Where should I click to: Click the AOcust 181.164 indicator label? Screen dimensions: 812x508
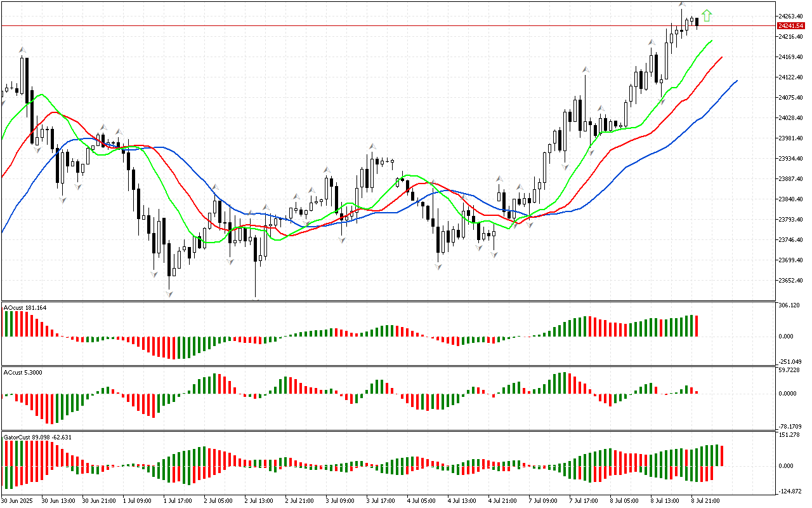(25, 308)
